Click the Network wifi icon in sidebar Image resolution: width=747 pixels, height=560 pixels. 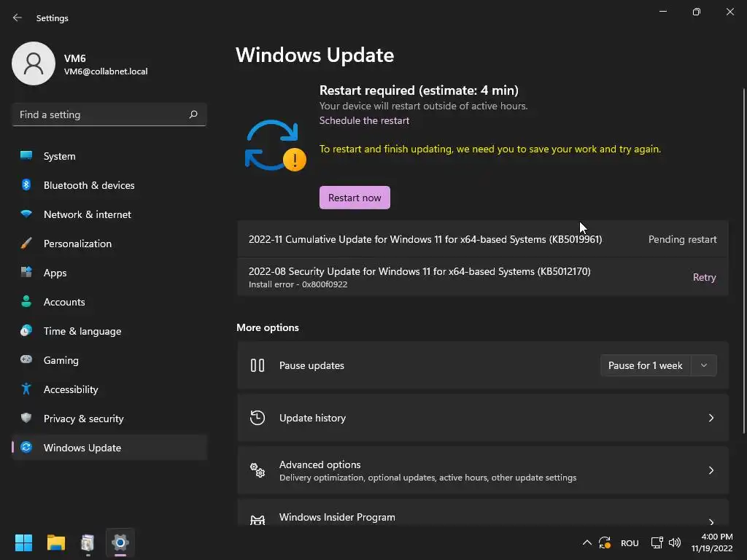point(26,214)
